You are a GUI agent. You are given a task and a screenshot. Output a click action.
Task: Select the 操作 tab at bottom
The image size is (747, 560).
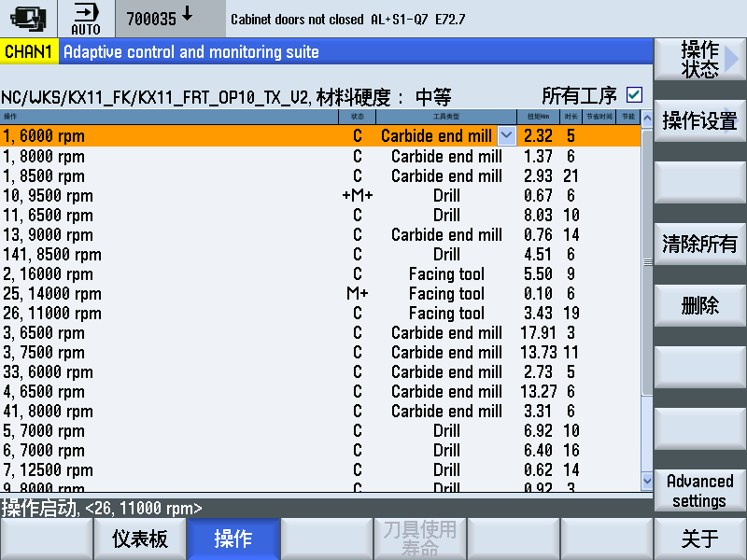233,539
